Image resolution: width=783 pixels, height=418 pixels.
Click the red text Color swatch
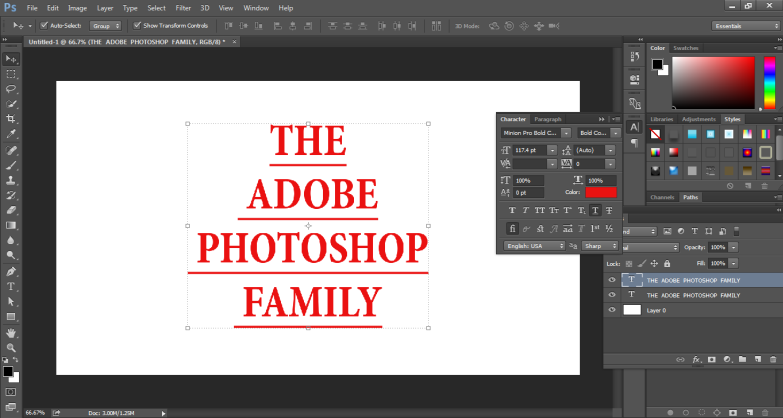tap(601, 192)
